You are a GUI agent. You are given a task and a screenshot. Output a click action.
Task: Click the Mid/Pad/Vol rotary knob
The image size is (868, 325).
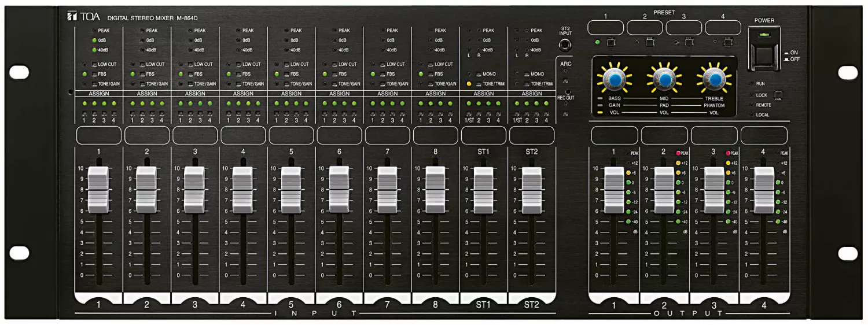[665, 79]
